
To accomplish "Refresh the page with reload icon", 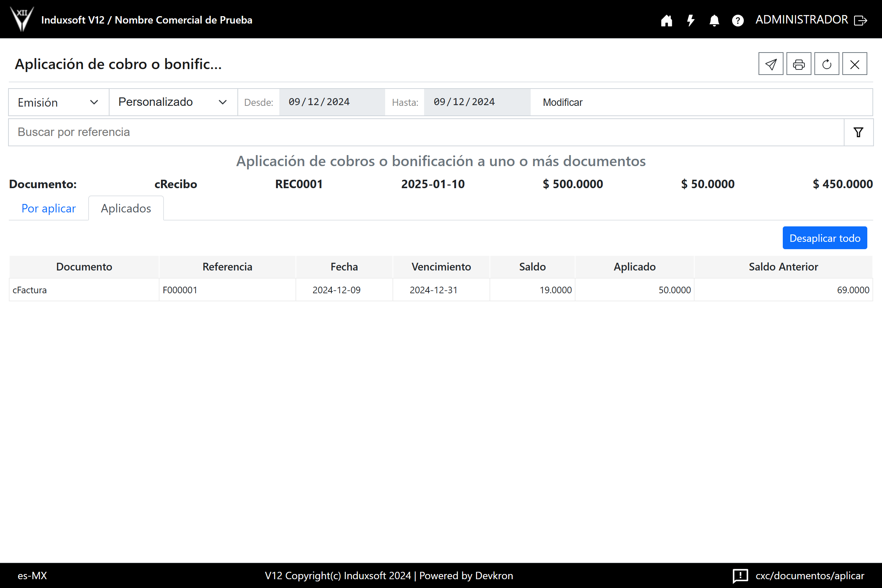I will click(827, 64).
